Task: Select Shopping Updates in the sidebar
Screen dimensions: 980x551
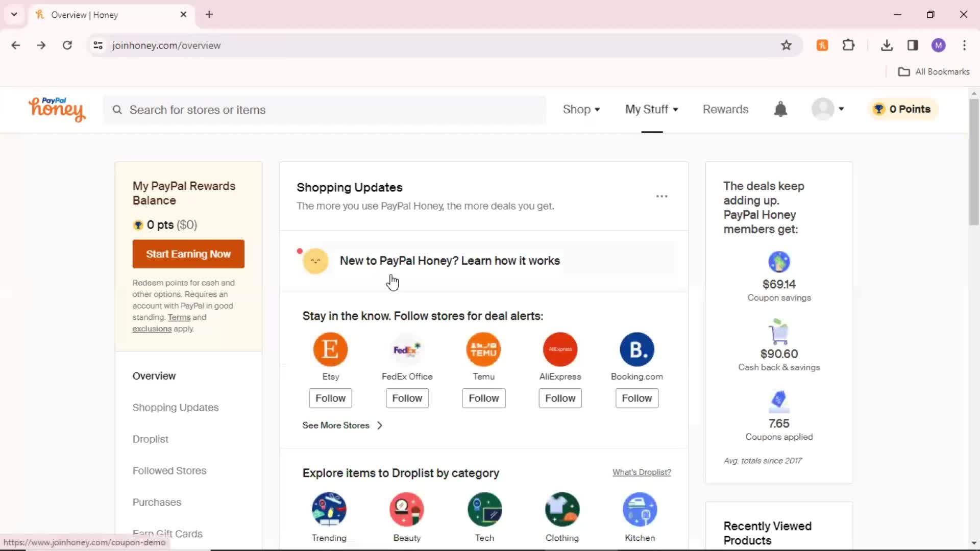Action: [176, 408]
